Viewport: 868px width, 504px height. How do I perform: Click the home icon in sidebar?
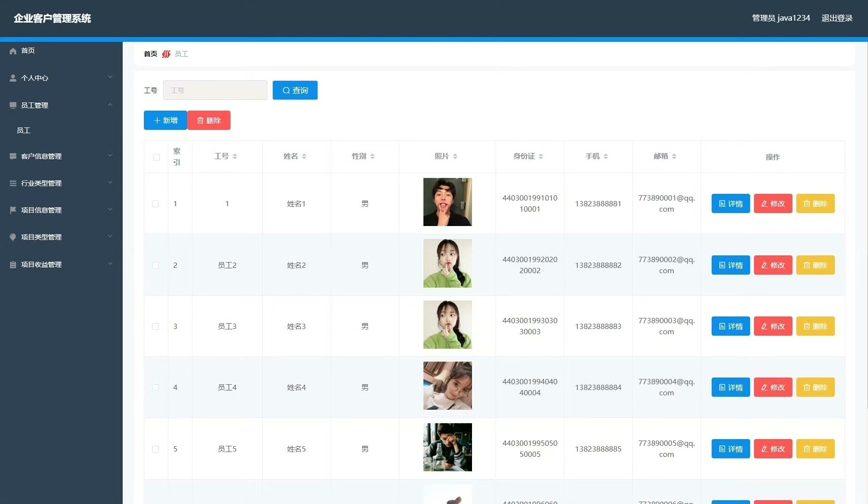point(13,51)
